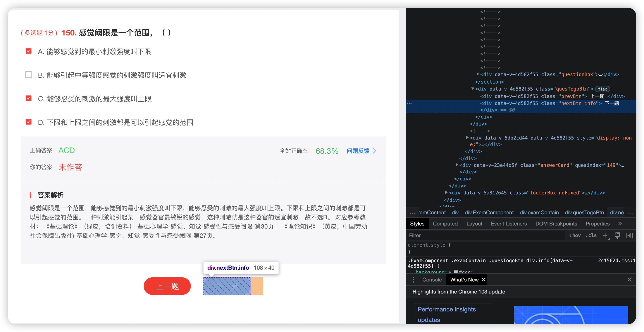
Task: Collapse the quesTogoBtn div node
Action: (x=472, y=89)
